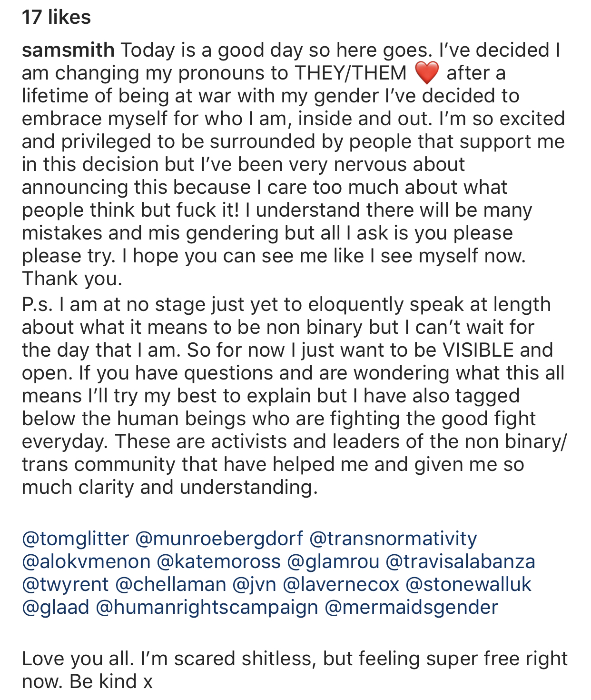Tap the 17 likes count
This screenshot has width=591, height=700.
[x=56, y=17]
